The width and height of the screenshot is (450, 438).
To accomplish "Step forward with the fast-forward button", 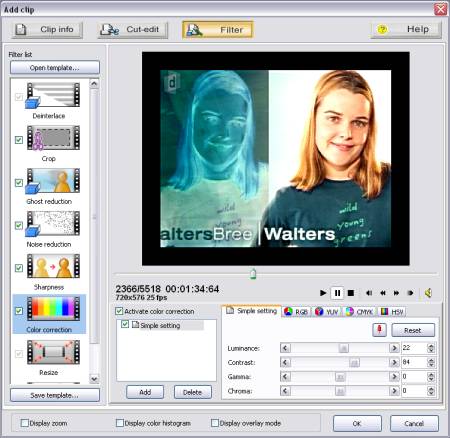I will point(396,293).
